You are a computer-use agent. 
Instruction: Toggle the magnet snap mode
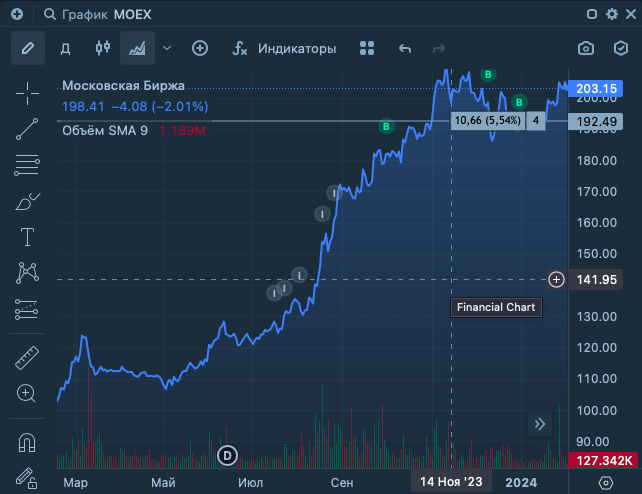27,443
